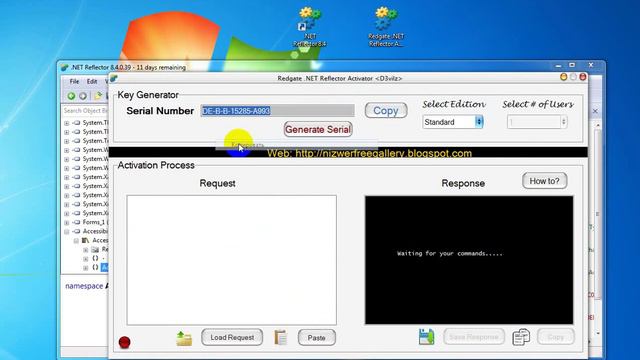Click the floppy disk icon beside Save Response
Screen dimensions: 640x360
point(427,337)
